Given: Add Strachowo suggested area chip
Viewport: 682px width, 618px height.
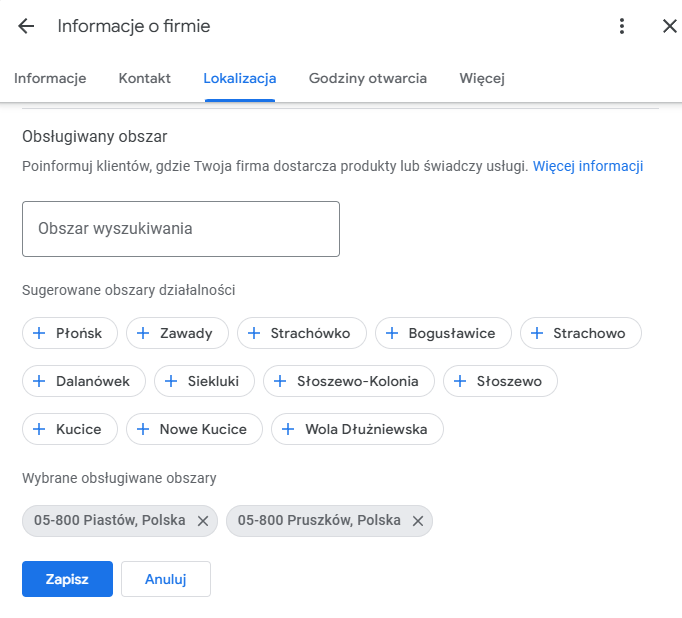Looking at the screenshot, I should pos(581,333).
